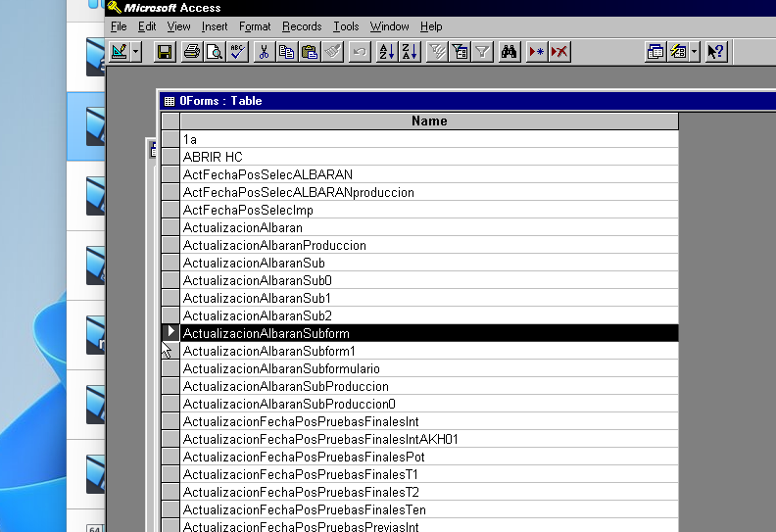Screen dimensions: 776x532
Task: Click the Print icon
Action: 191,52
